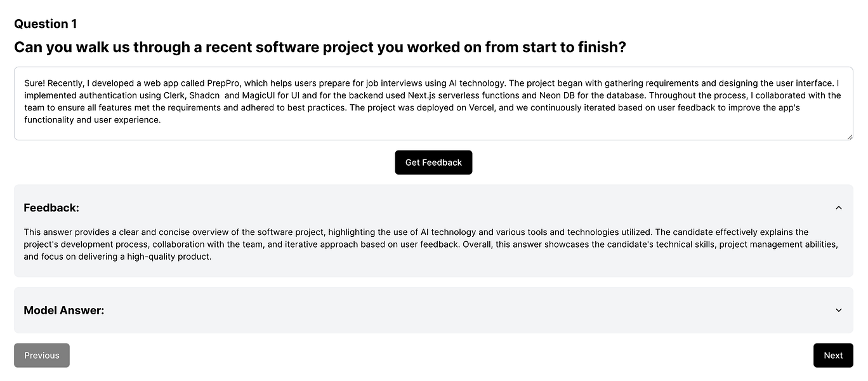Focus the answer text area
The width and height of the screenshot is (868, 381).
click(433, 104)
